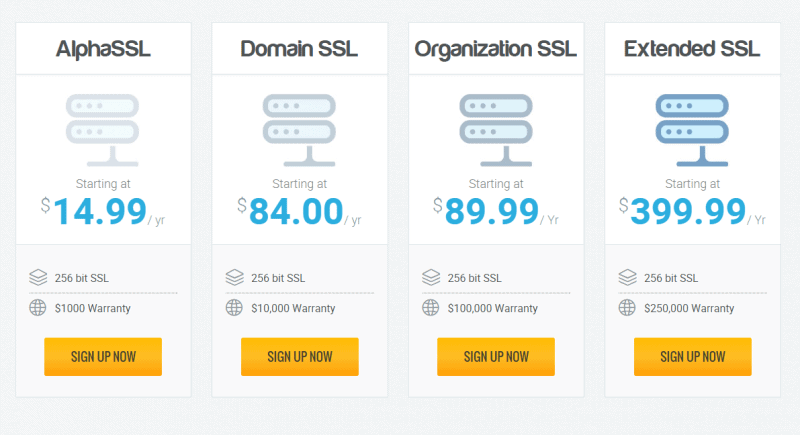Click the Domain SSL server icon
The image size is (800, 435).
tap(299, 130)
